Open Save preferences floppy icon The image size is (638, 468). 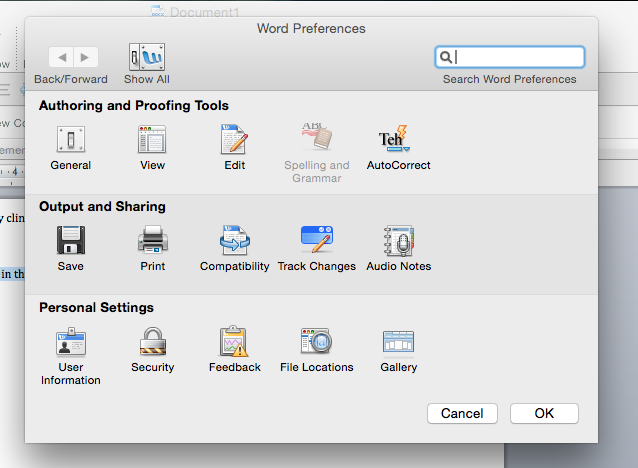(x=71, y=240)
